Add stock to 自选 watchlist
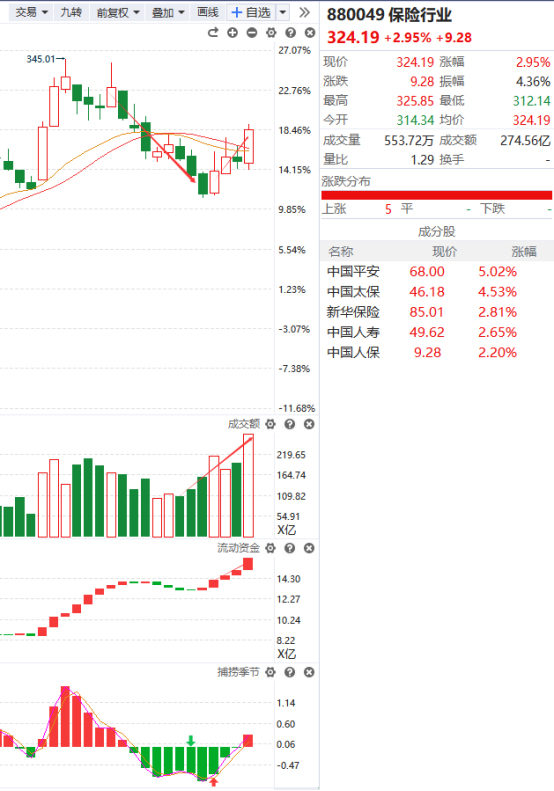The width and height of the screenshot is (554, 791). (251, 12)
